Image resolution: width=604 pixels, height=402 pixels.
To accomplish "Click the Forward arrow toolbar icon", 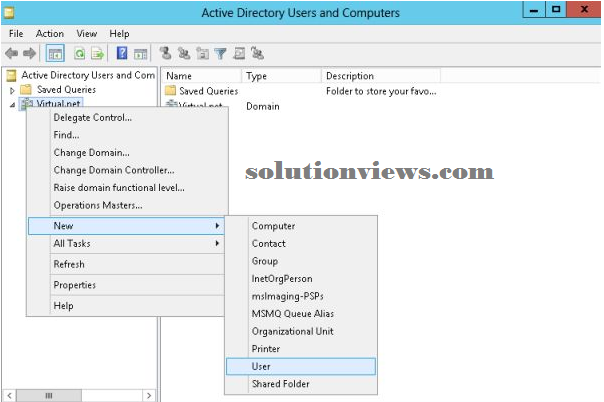I will [x=30, y=53].
